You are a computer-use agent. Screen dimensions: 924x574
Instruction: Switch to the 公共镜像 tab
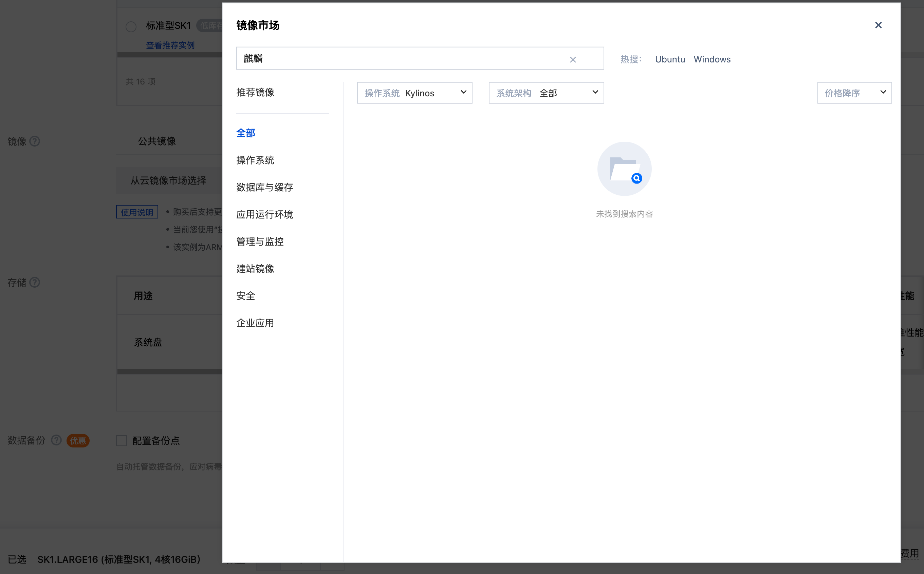157,141
